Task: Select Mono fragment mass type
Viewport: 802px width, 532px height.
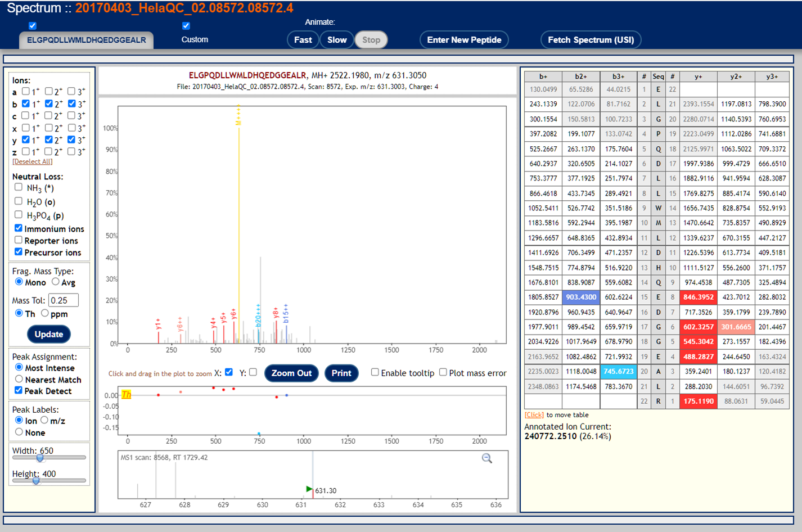Action: 19,282
